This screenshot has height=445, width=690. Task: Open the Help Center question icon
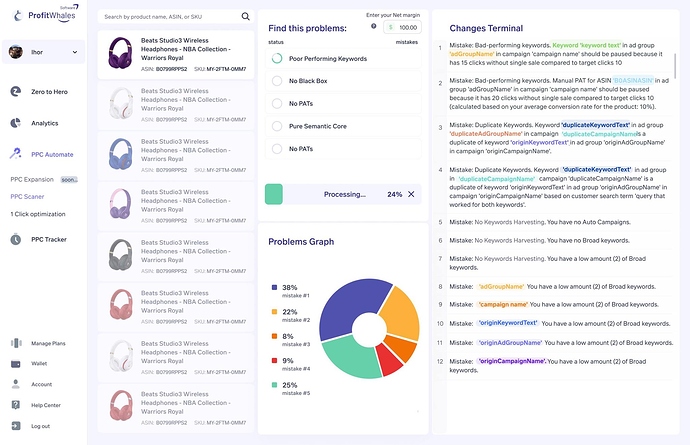tap(16, 405)
